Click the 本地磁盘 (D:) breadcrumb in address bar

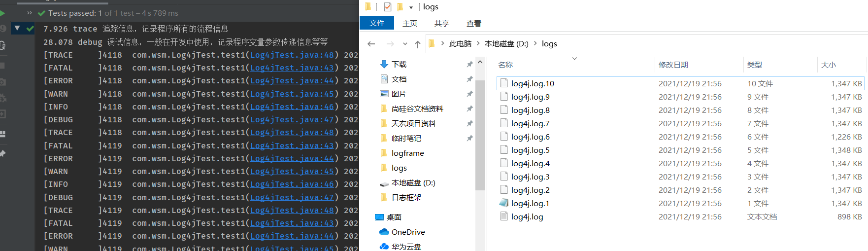tap(506, 44)
